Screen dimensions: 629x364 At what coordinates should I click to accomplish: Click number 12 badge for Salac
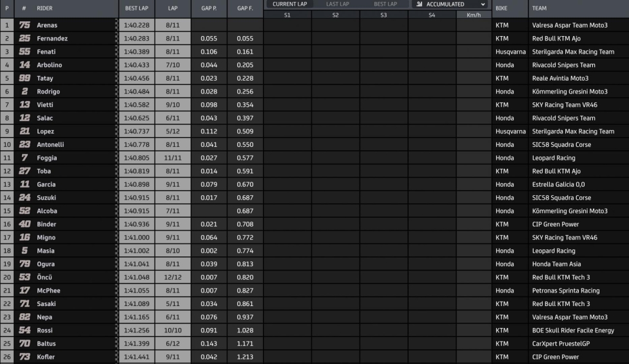tap(24, 118)
